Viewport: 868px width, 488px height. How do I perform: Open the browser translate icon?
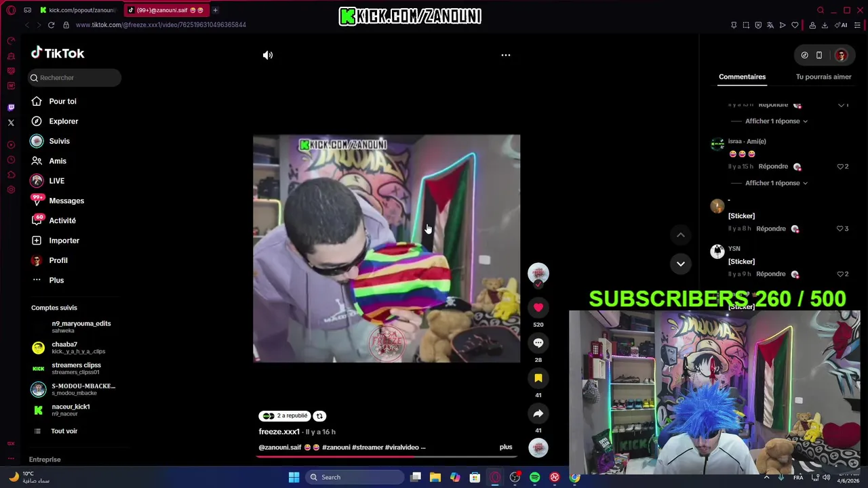770,25
